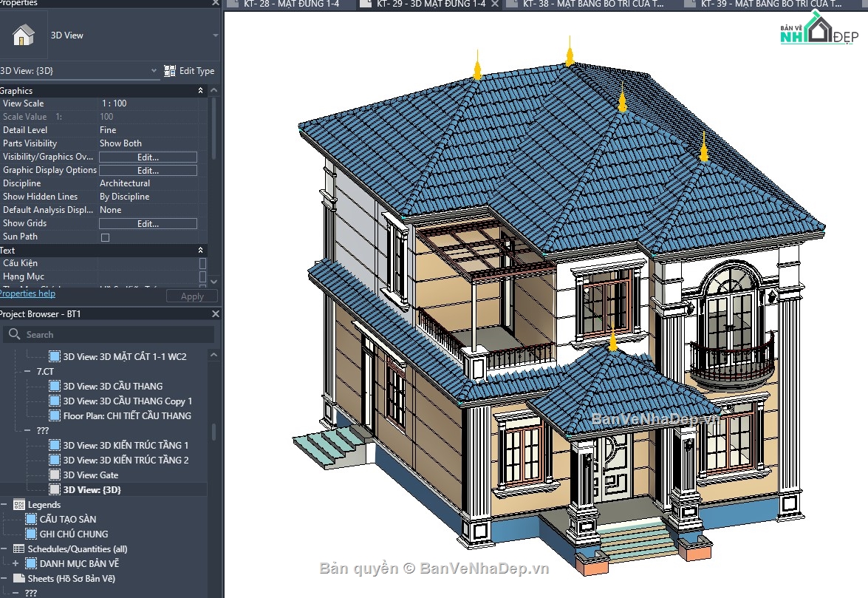This screenshot has width=868, height=598.
Task: Select the 3D View {3D} icon
Action: [x=55, y=489]
